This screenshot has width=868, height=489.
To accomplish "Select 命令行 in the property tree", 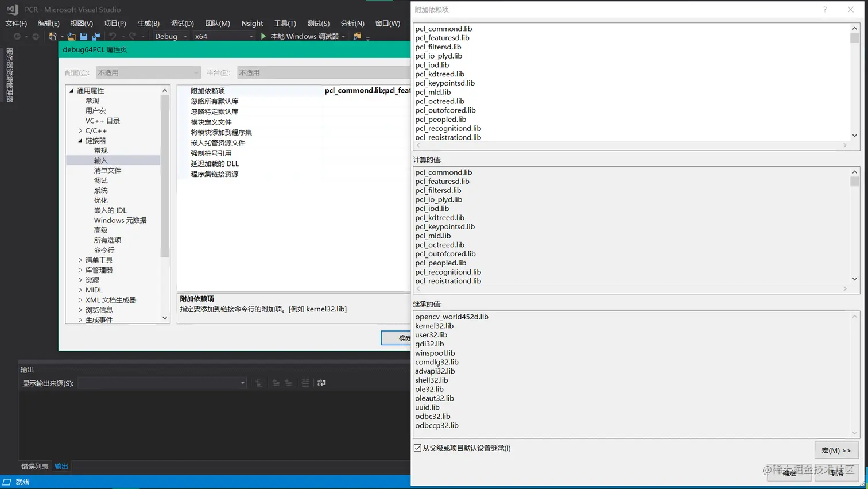I will 104,250.
